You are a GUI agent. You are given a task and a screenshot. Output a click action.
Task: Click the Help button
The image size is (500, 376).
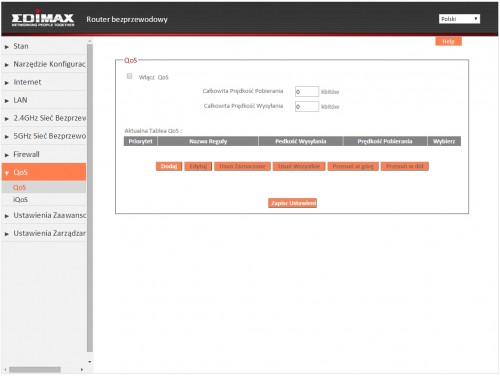pos(448,41)
